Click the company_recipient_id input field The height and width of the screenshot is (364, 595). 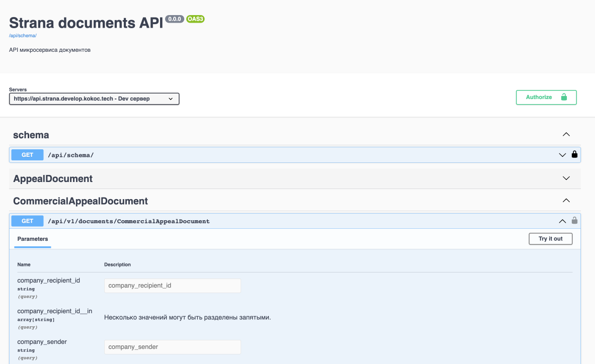172,286
